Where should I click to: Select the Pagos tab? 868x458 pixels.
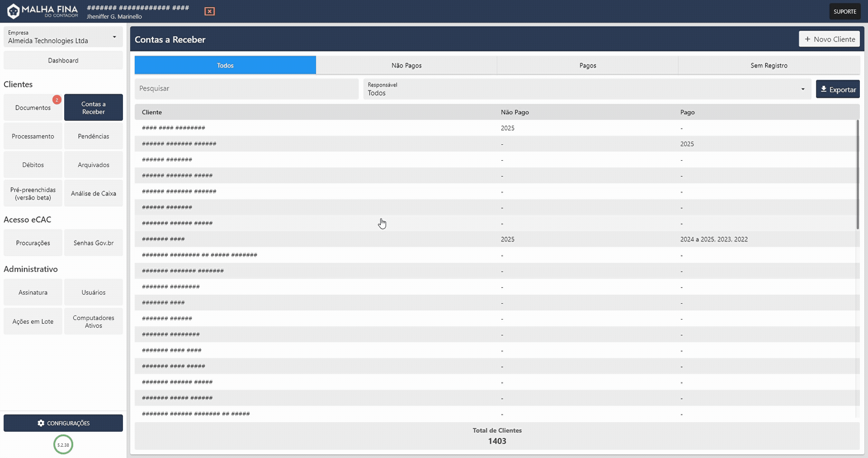[x=587, y=65]
